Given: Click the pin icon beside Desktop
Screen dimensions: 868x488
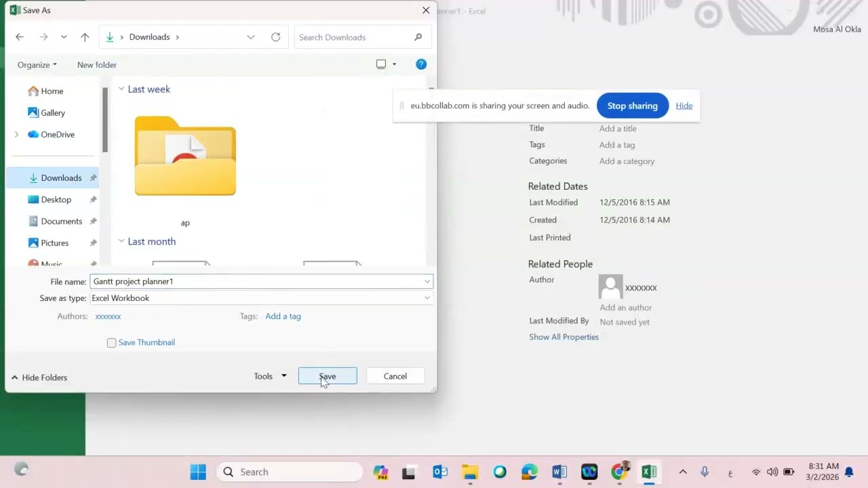Looking at the screenshot, I should point(93,200).
